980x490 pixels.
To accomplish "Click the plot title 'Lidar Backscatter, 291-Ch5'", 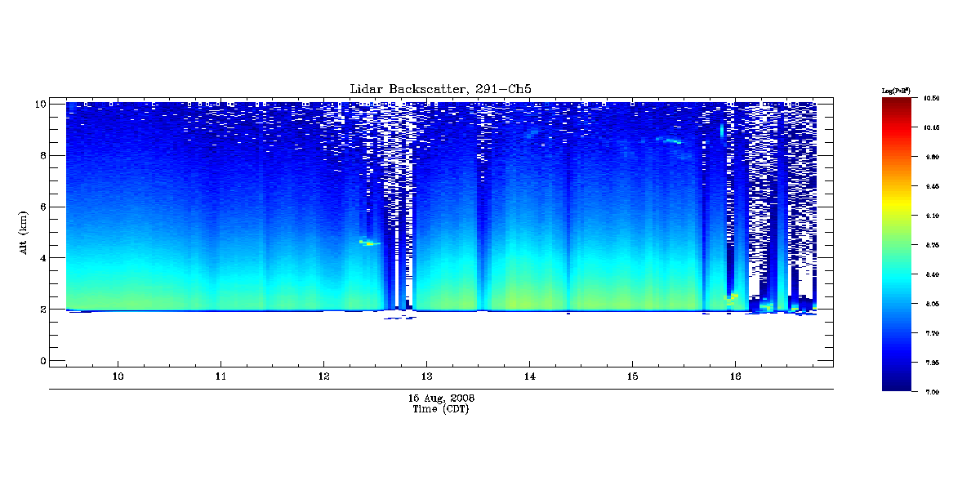I will [x=441, y=89].
